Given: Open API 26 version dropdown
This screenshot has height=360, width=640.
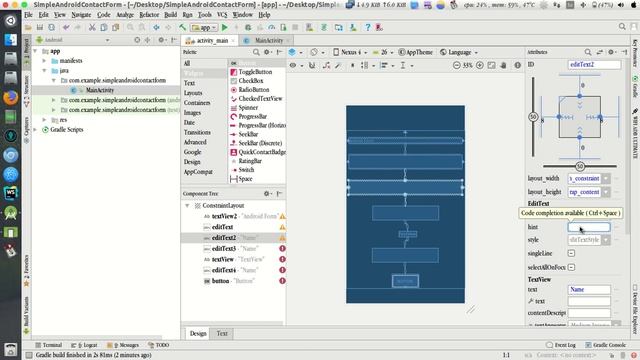Looking at the screenshot, I should tap(383, 52).
